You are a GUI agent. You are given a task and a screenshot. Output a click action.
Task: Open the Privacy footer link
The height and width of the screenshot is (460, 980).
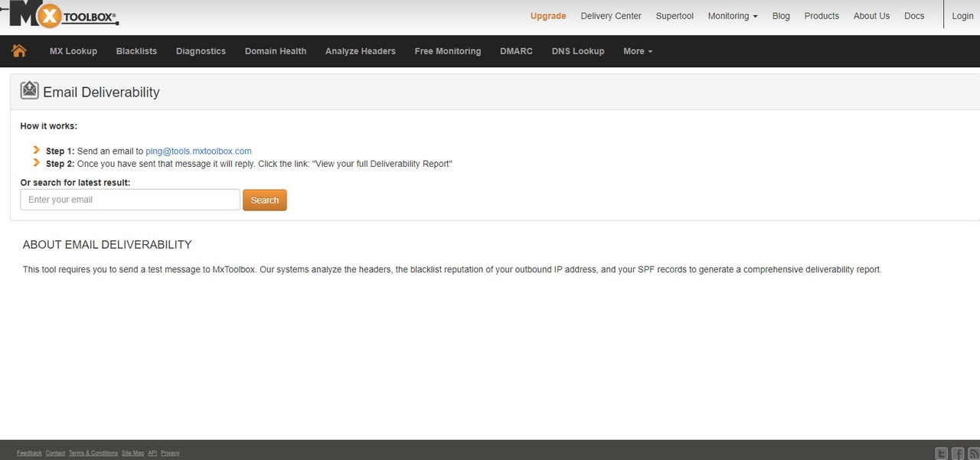click(170, 453)
